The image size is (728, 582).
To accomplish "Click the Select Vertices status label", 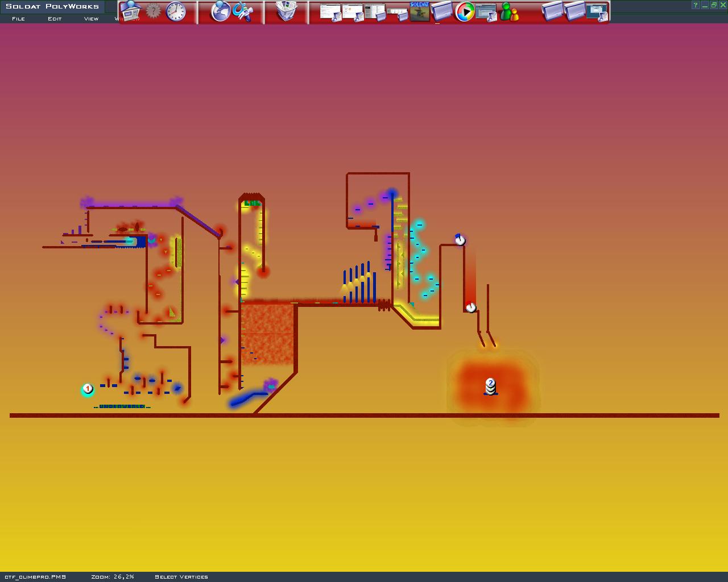I will 181,577.
